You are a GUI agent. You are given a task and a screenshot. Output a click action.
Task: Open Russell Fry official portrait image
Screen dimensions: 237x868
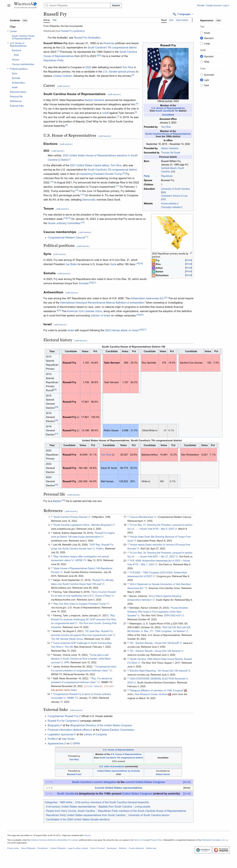(x=168, y=74)
